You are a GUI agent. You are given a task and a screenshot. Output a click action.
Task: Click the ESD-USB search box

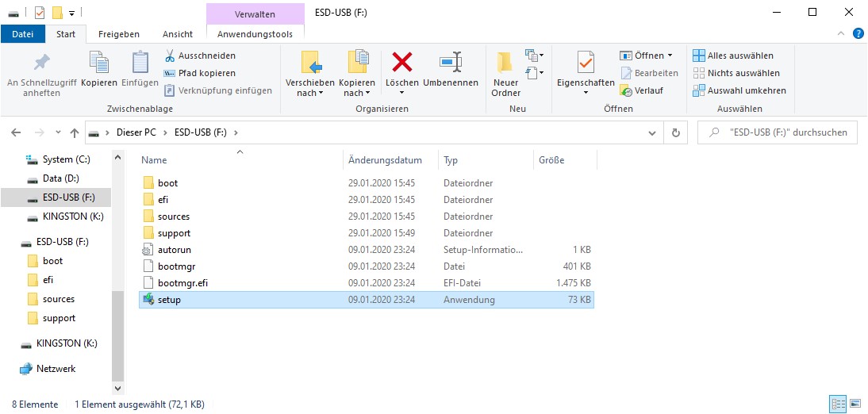click(x=778, y=132)
